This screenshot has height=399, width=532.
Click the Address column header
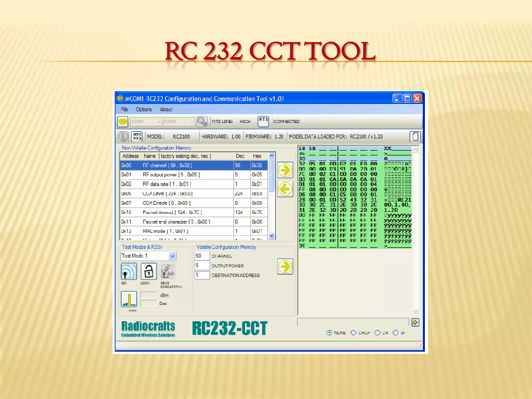(131, 156)
